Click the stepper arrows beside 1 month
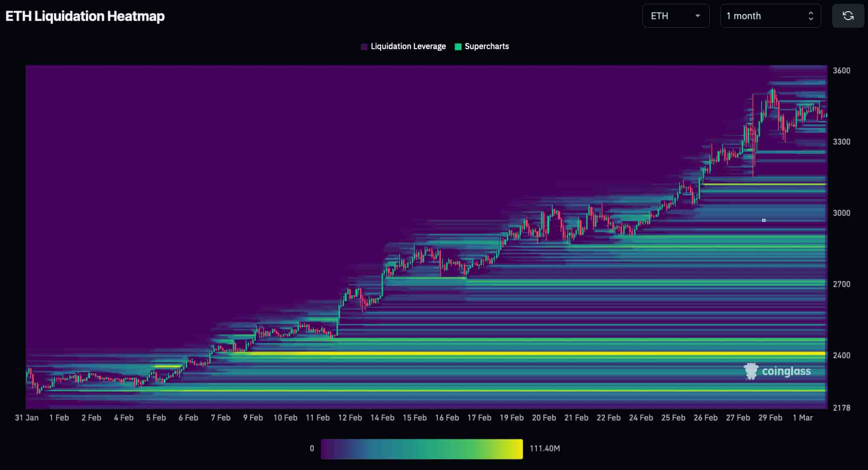The width and height of the screenshot is (868, 470). tap(811, 16)
